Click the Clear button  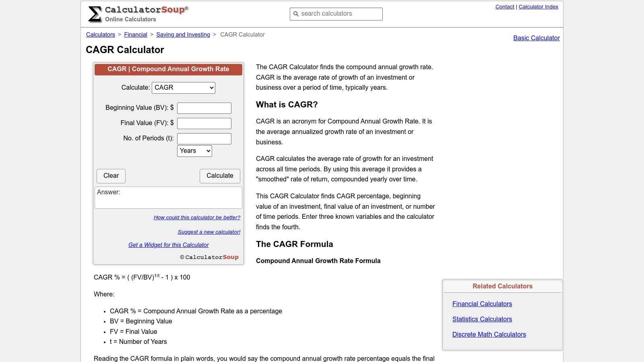coord(111,176)
